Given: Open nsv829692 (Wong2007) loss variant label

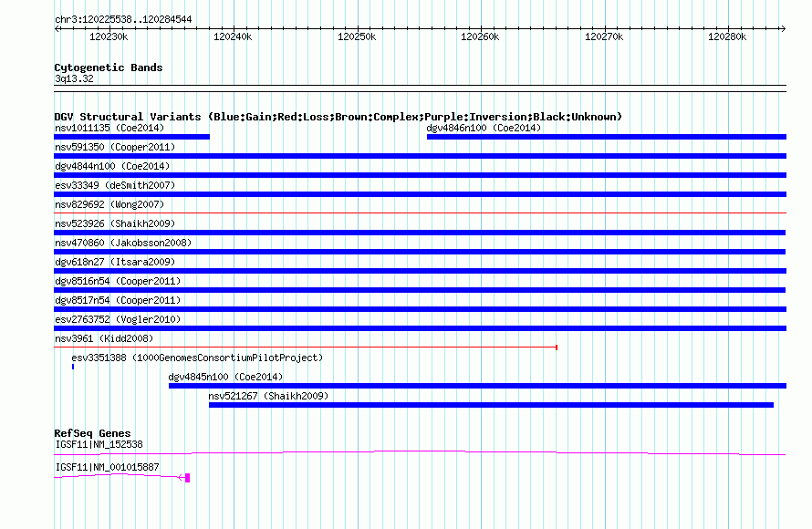Looking at the screenshot, I should click(x=109, y=204).
